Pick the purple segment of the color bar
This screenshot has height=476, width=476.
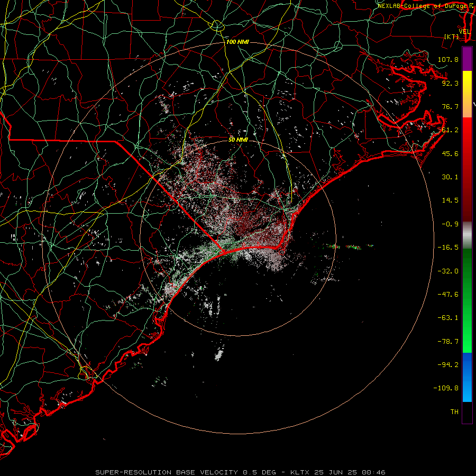click(x=467, y=59)
